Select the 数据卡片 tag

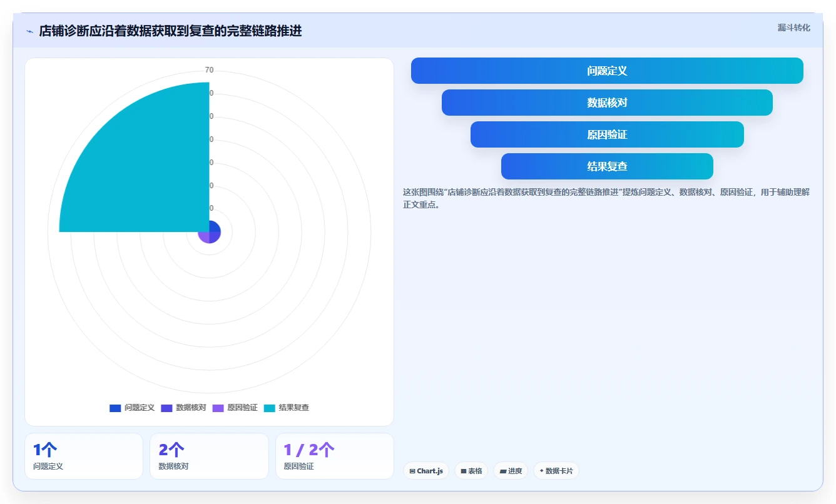click(x=556, y=471)
